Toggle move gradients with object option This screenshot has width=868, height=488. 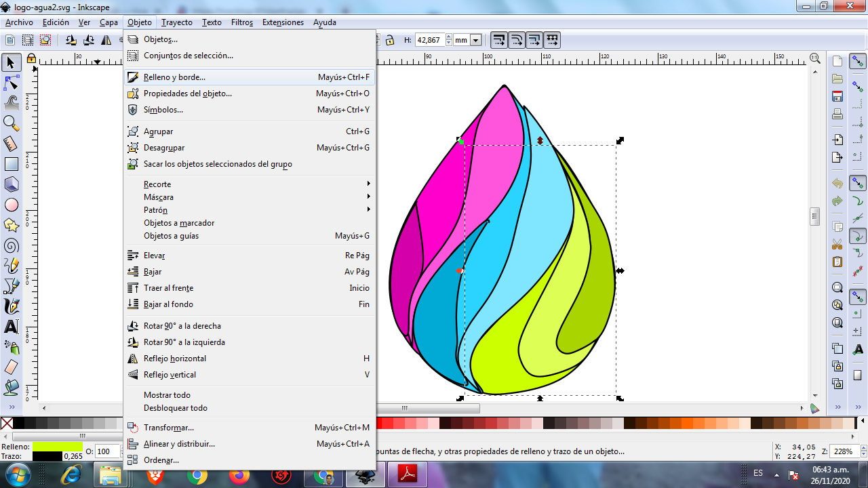pos(534,40)
